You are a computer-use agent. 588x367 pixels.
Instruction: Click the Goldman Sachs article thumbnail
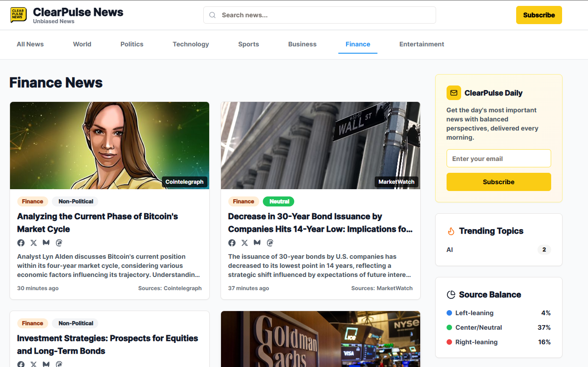coord(321,339)
